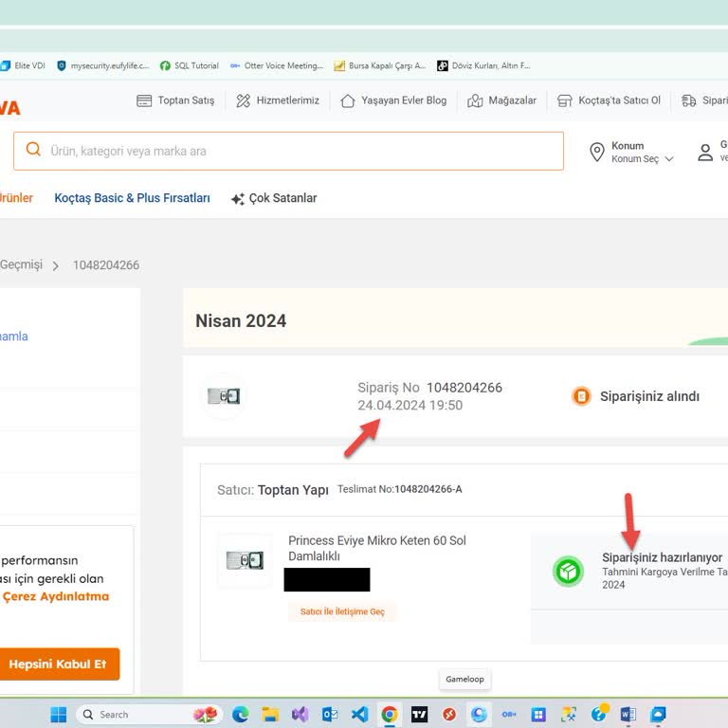Click the taskbar Search box
This screenshot has height=728, width=728.
(149, 714)
